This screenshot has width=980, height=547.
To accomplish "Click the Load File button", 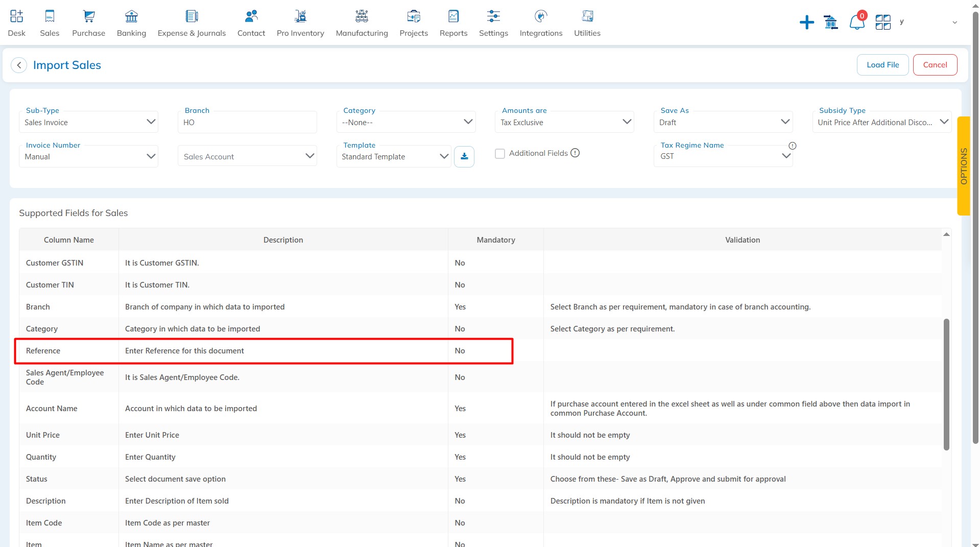I will coord(882,65).
